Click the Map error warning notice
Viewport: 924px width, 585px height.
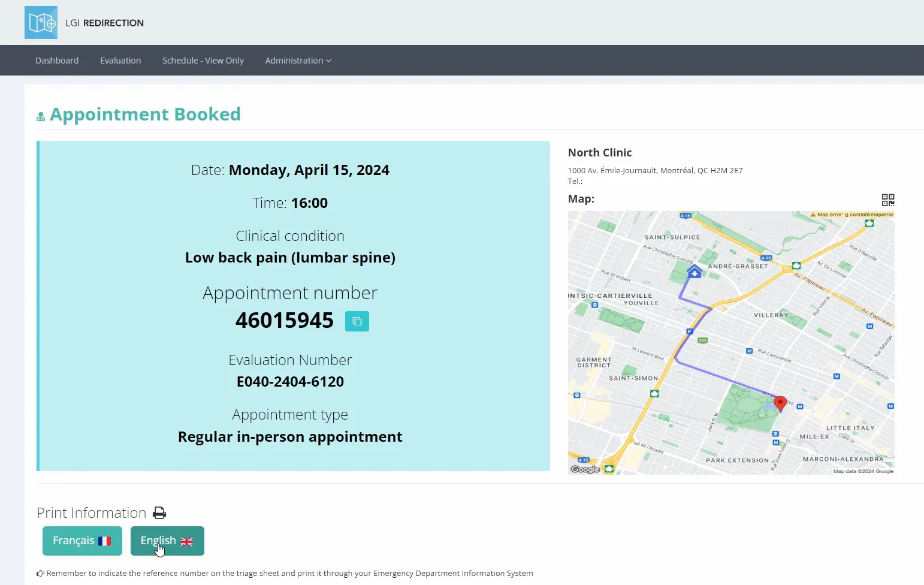[851, 215]
